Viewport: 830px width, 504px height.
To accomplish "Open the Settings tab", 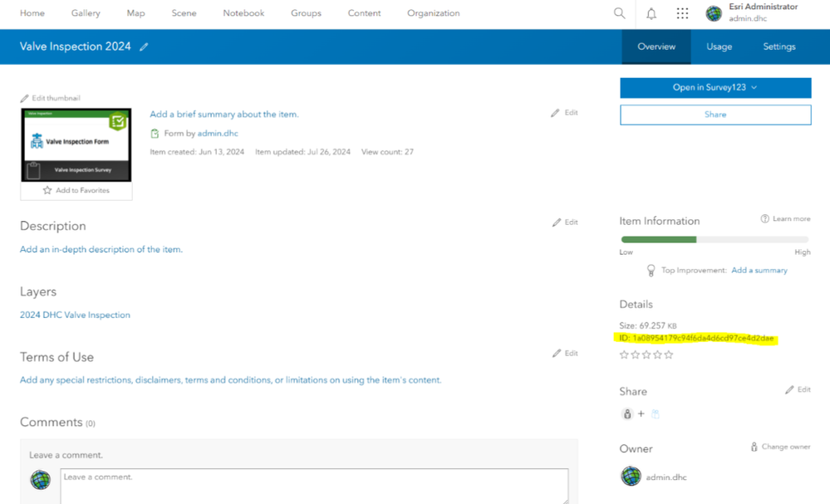I will (x=778, y=46).
